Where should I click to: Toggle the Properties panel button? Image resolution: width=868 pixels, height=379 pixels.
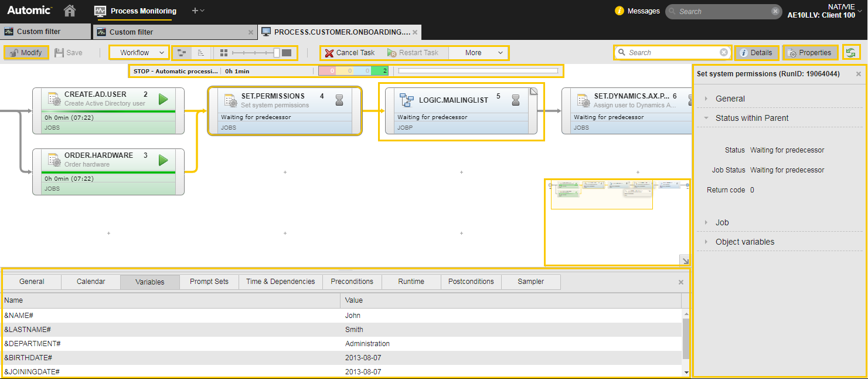pyautogui.click(x=809, y=53)
